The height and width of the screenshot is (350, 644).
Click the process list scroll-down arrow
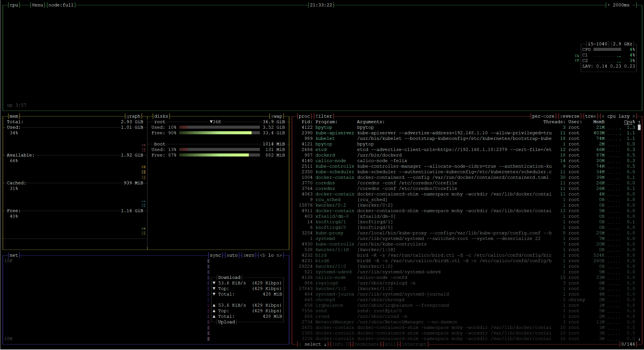tap(639, 339)
